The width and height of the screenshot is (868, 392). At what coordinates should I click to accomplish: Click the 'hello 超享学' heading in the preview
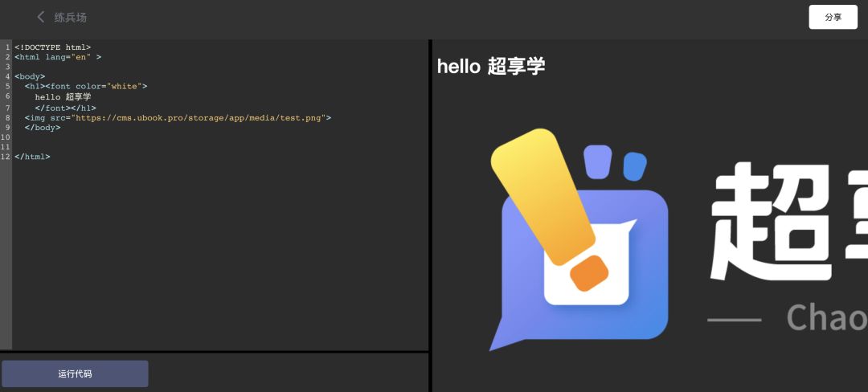(x=491, y=66)
